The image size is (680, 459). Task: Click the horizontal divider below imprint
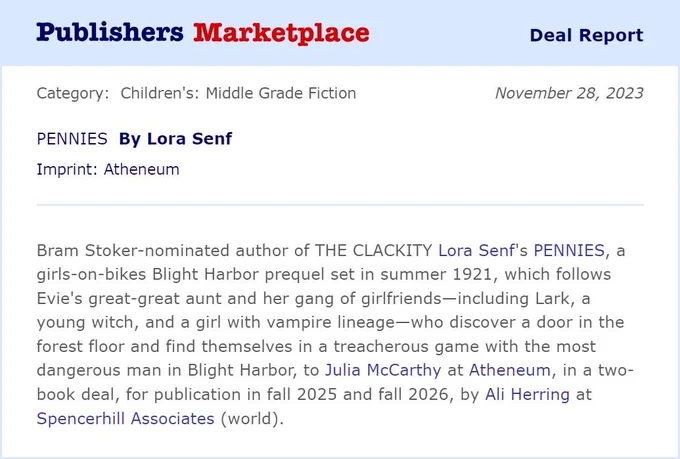[x=340, y=204]
